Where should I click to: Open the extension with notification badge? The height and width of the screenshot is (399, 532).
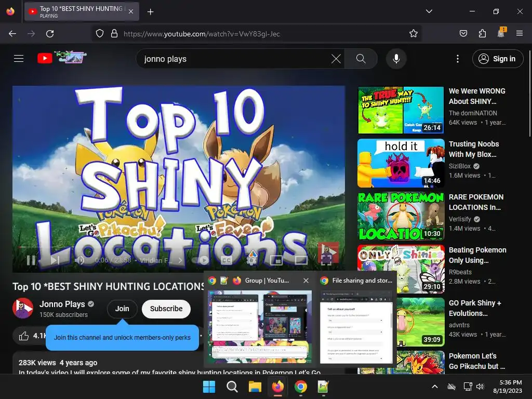[501, 33]
